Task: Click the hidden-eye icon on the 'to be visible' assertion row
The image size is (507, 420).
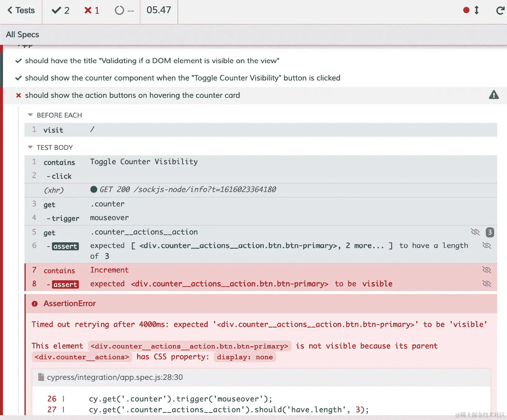Action: (x=487, y=283)
